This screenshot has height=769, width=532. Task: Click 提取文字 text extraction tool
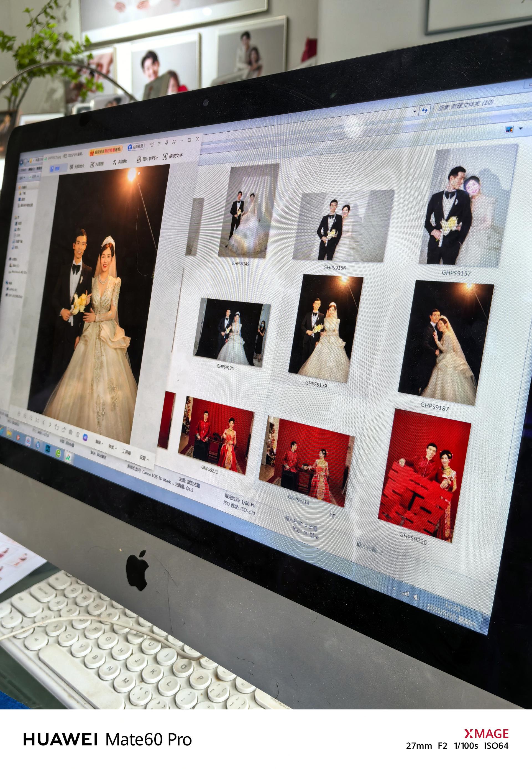[x=172, y=156]
